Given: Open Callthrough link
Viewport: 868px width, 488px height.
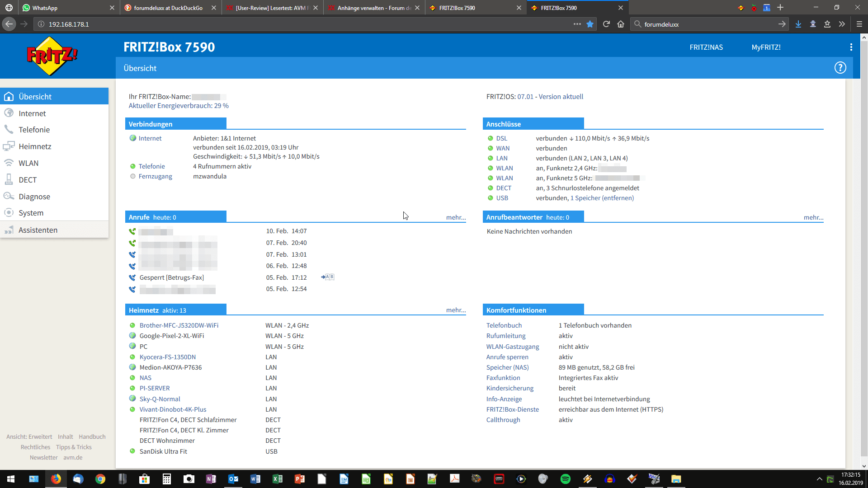Looking at the screenshot, I should pos(503,420).
